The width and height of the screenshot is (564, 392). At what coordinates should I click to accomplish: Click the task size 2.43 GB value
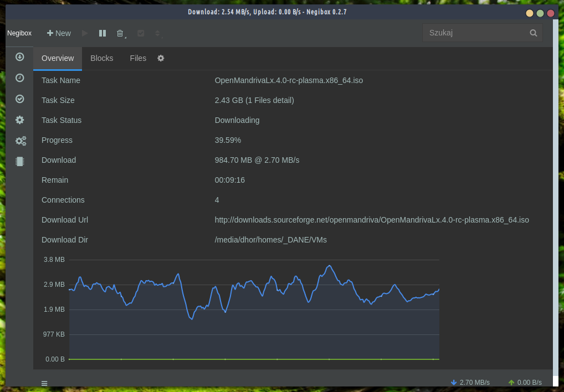pyautogui.click(x=254, y=100)
